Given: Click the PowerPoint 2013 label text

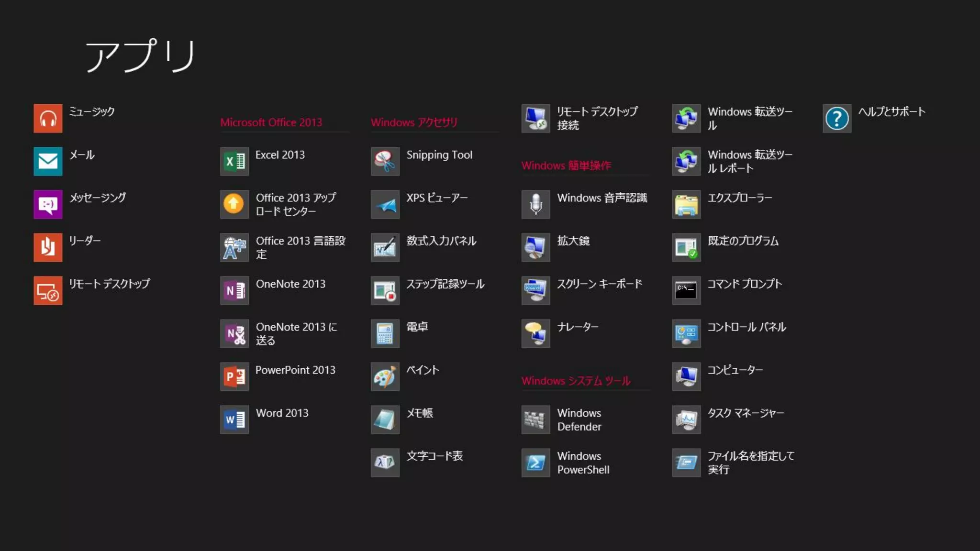Looking at the screenshot, I should pyautogui.click(x=295, y=370).
